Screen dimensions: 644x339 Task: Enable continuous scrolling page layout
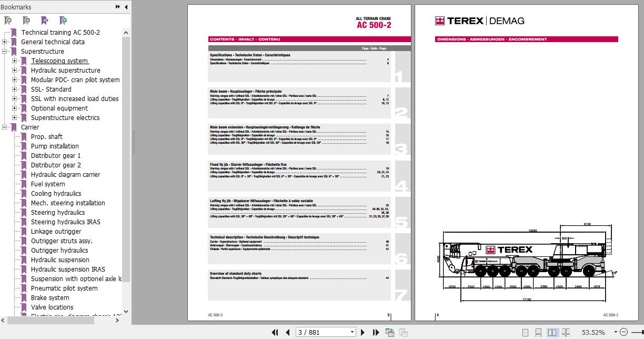tap(538, 332)
